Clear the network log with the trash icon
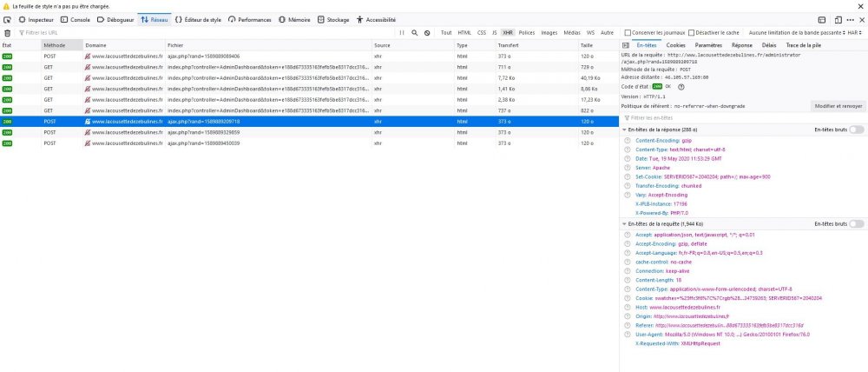The image size is (868, 372). tap(7, 33)
